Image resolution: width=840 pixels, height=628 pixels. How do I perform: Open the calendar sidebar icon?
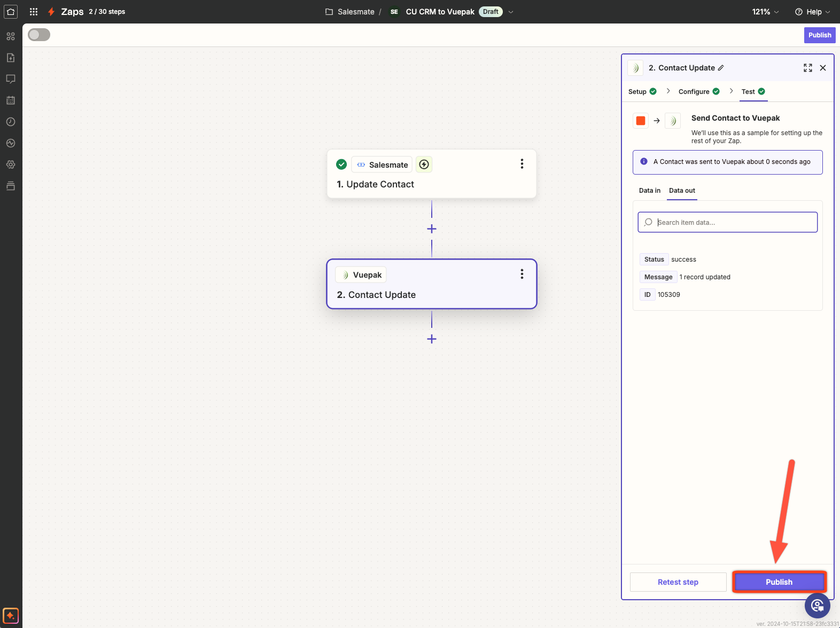pos(11,100)
